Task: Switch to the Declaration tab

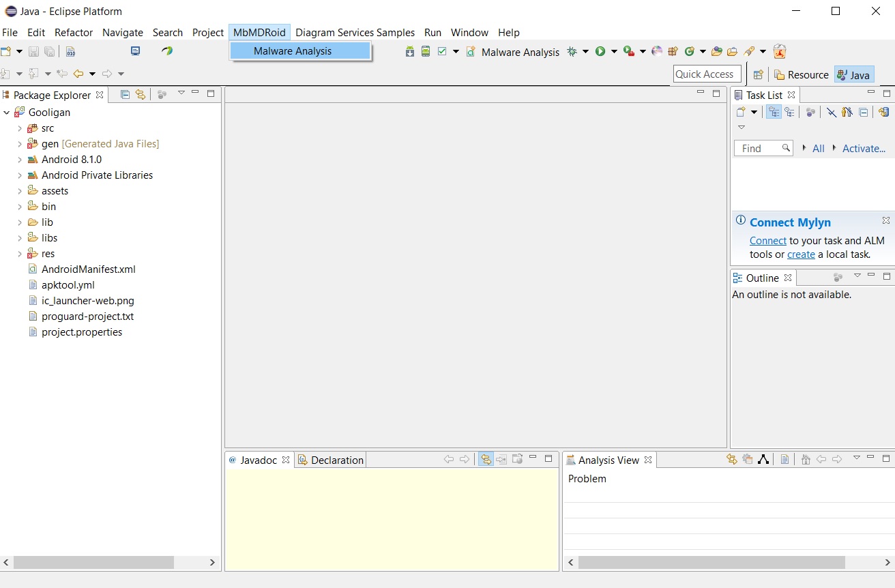Action: click(331, 460)
